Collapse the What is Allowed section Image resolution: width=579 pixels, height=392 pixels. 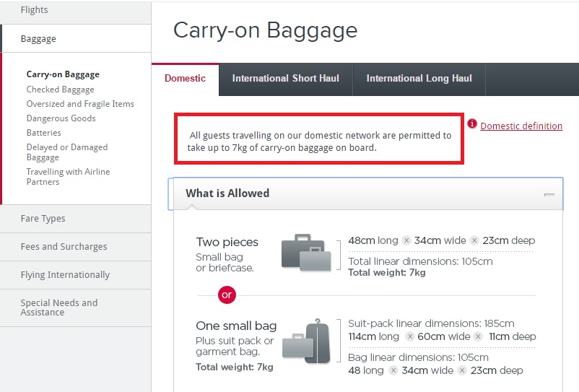(365, 193)
